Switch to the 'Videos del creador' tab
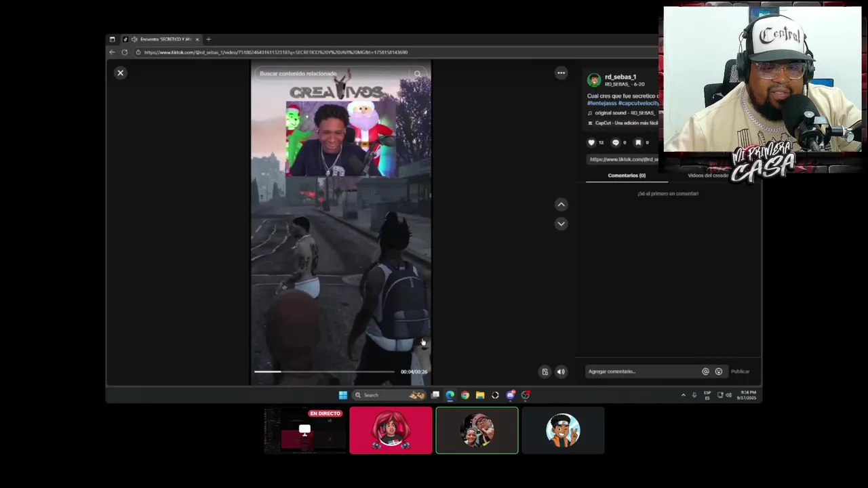 pyautogui.click(x=708, y=176)
